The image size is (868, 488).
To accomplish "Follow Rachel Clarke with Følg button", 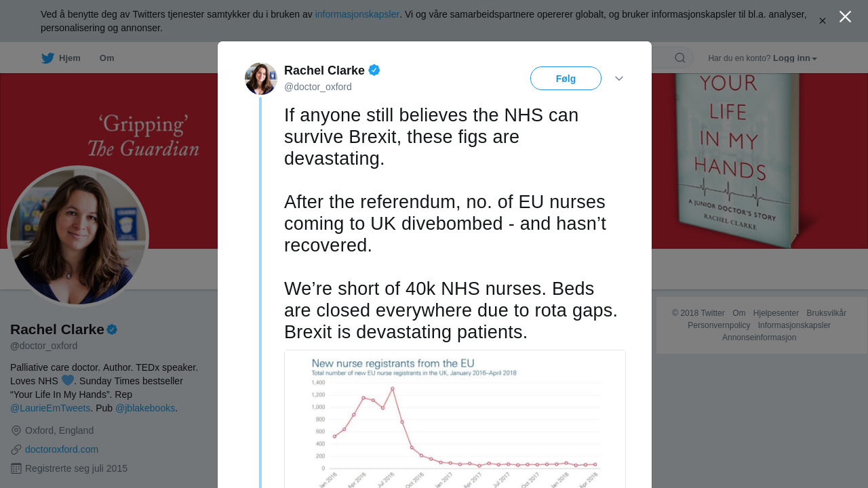I will (566, 79).
